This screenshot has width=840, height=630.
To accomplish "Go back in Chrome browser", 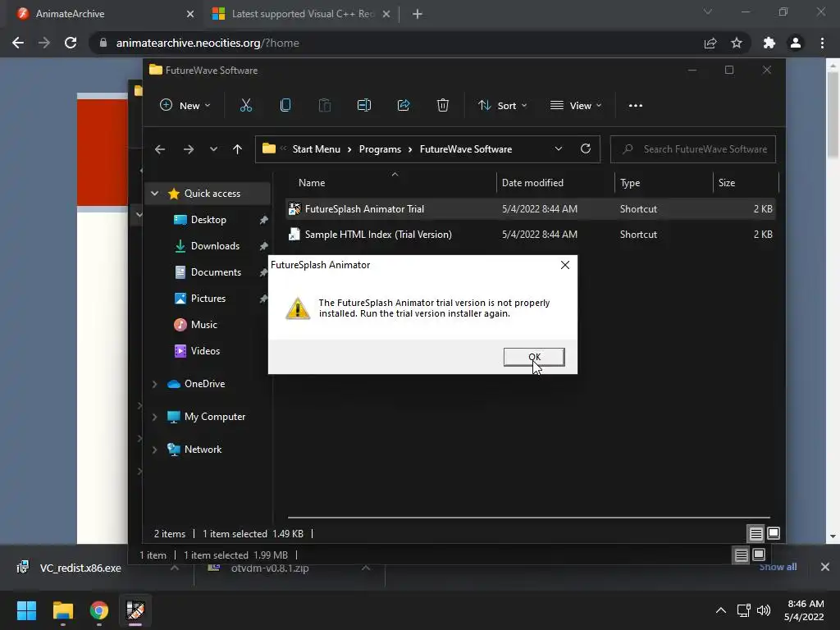I will click(18, 43).
